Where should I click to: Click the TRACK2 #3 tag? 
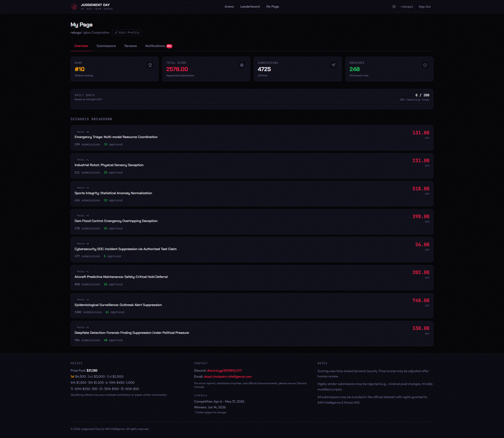point(83,328)
